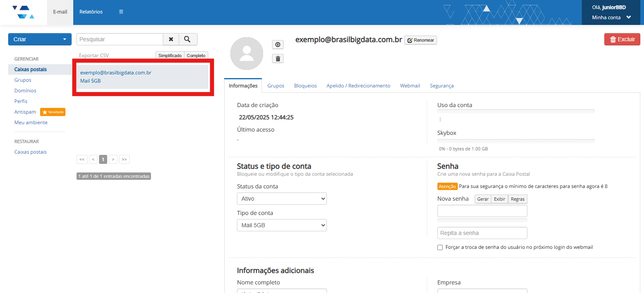Click the upload avatar photo icon

(278, 45)
